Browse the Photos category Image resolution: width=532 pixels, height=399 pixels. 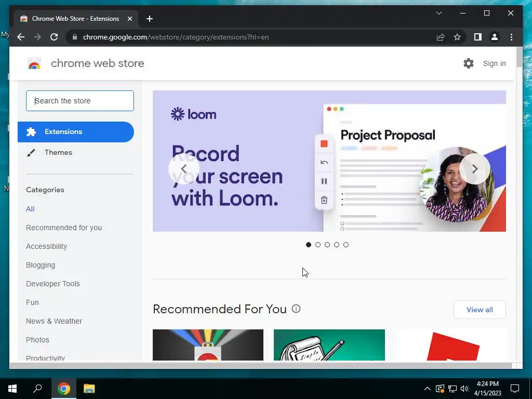37,340
